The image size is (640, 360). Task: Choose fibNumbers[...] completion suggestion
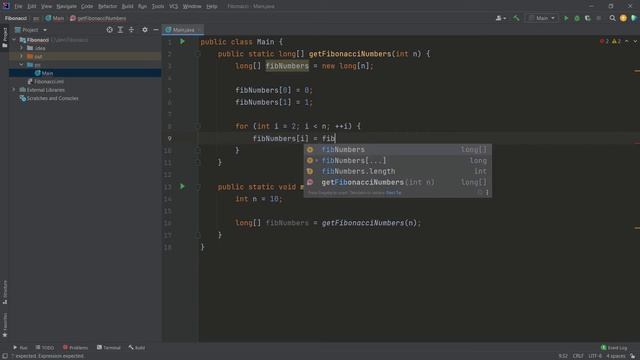[x=397, y=161]
